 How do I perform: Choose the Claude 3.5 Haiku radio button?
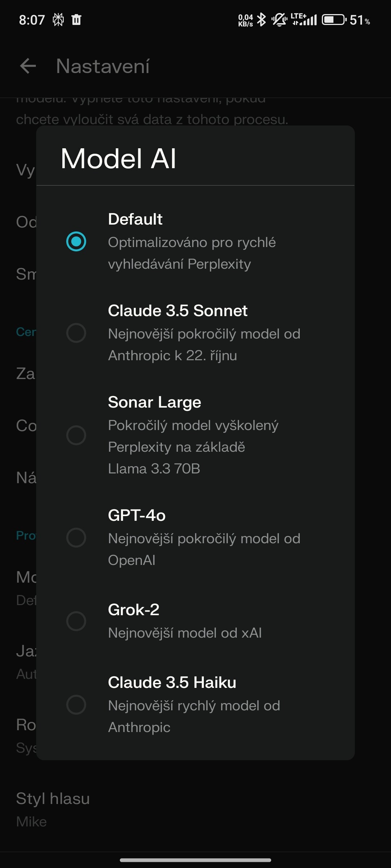pyautogui.click(x=76, y=705)
